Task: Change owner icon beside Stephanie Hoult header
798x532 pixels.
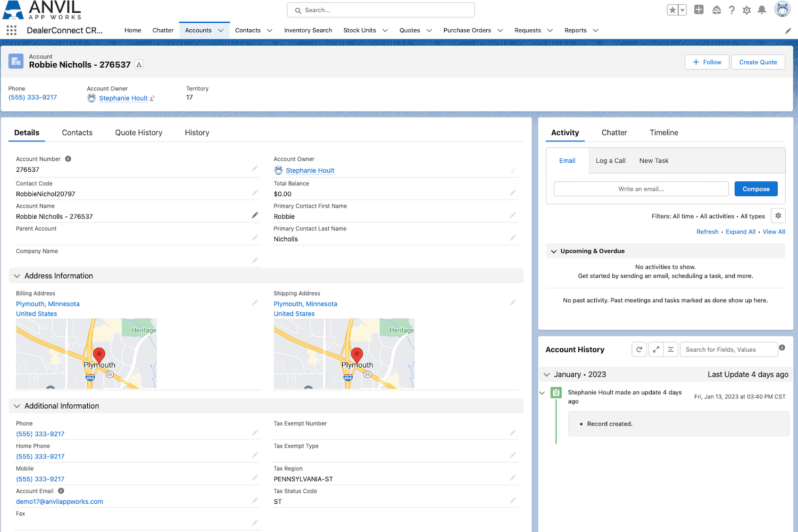Action: click(x=152, y=98)
